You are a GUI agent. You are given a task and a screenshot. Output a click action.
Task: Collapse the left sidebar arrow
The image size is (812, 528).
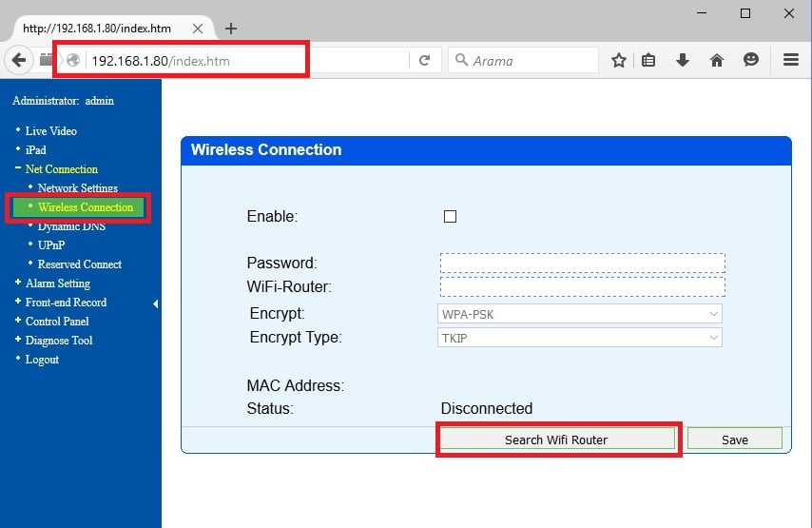pyautogui.click(x=155, y=303)
